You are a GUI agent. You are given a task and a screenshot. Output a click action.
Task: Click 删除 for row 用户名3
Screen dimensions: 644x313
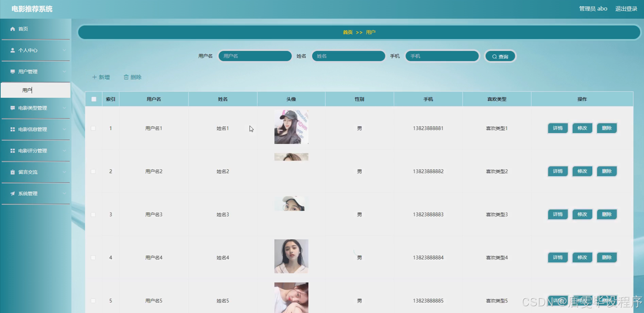(x=607, y=215)
